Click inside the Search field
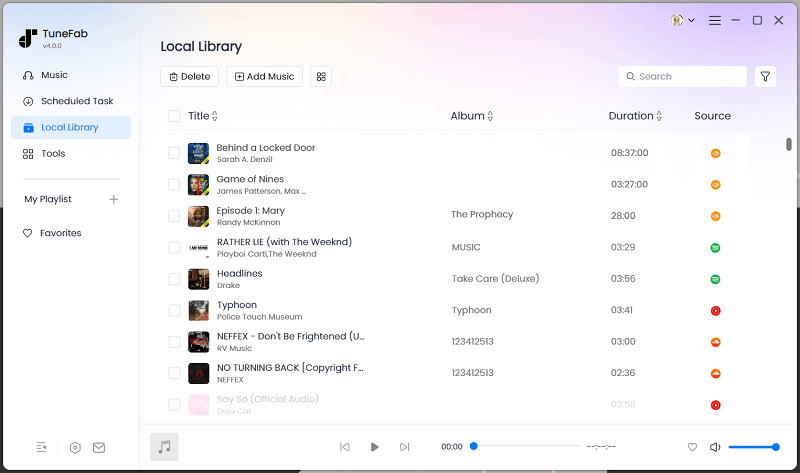Screen dimensions: 800x473 click(x=688, y=76)
